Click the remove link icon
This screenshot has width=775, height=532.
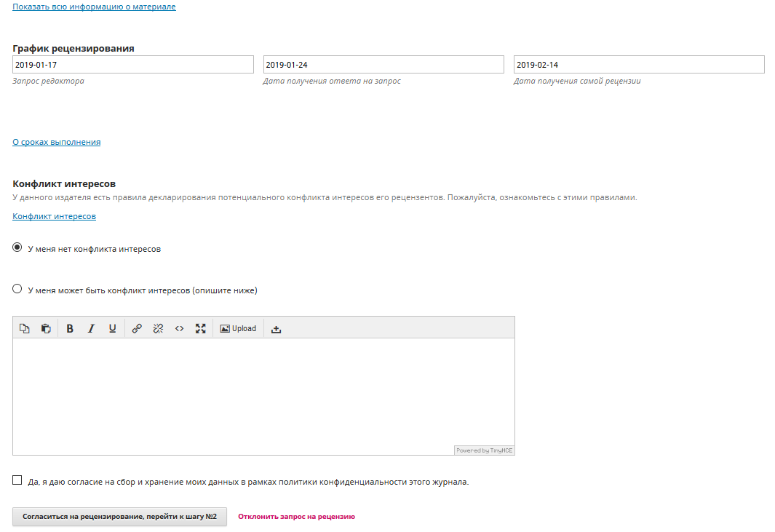tap(158, 328)
